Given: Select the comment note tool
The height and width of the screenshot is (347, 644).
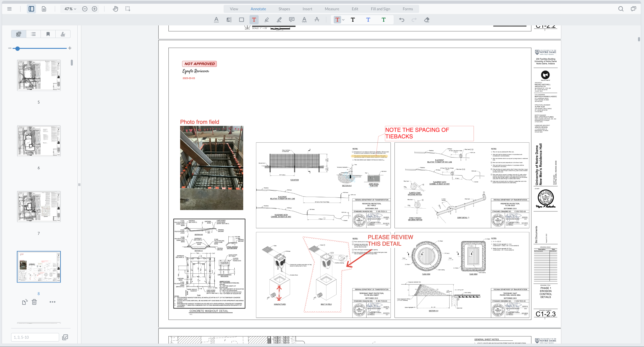Looking at the screenshot, I should pyautogui.click(x=292, y=20).
